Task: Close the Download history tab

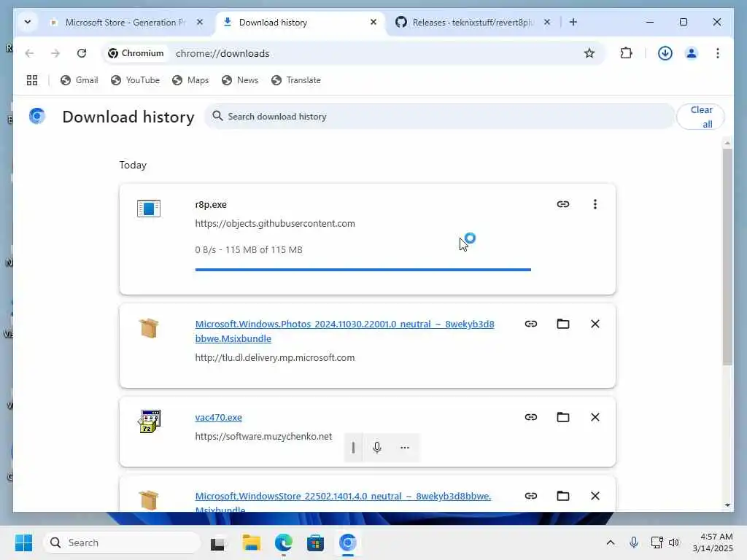Action: click(373, 22)
